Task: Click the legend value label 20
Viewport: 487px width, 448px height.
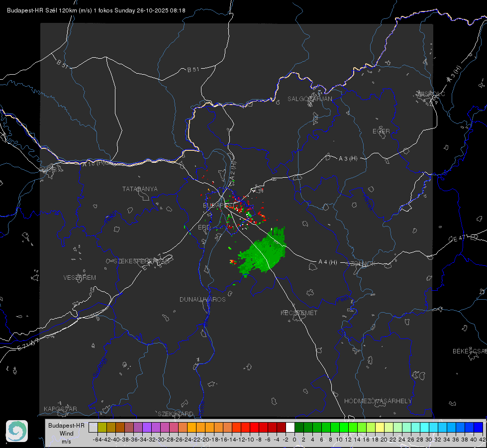Action: click(384, 440)
